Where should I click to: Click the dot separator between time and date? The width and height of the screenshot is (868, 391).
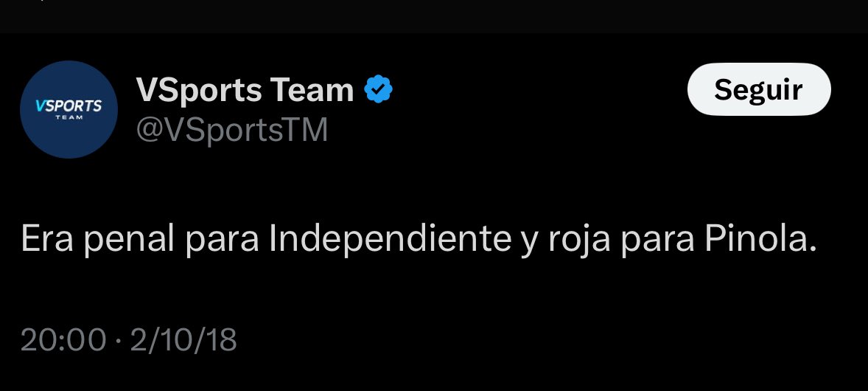tap(118, 341)
